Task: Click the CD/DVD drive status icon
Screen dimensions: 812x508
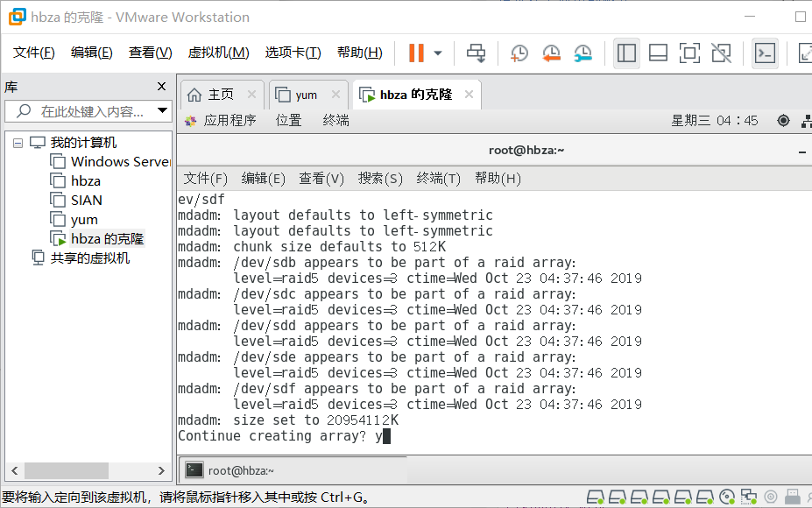Action: coord(727,497)
